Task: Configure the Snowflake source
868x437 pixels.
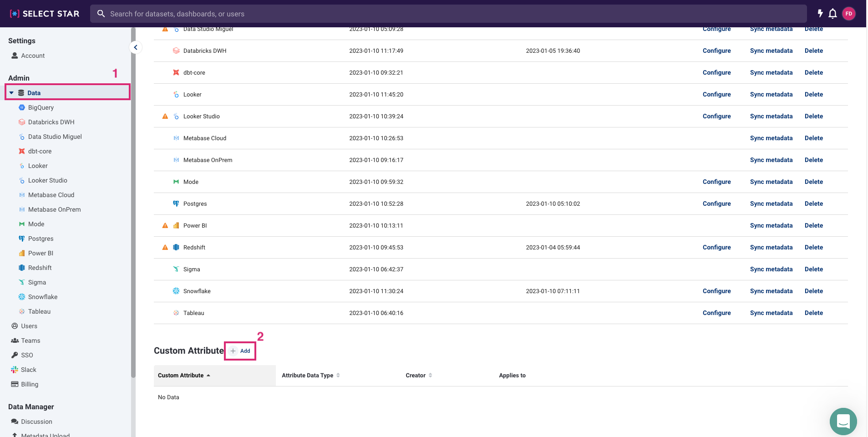Action: pyautogui.click(x=716, y=291)
